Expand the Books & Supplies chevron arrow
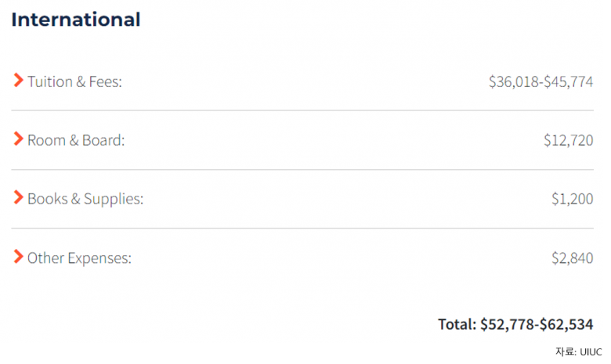611x364 pixels. 18,198
